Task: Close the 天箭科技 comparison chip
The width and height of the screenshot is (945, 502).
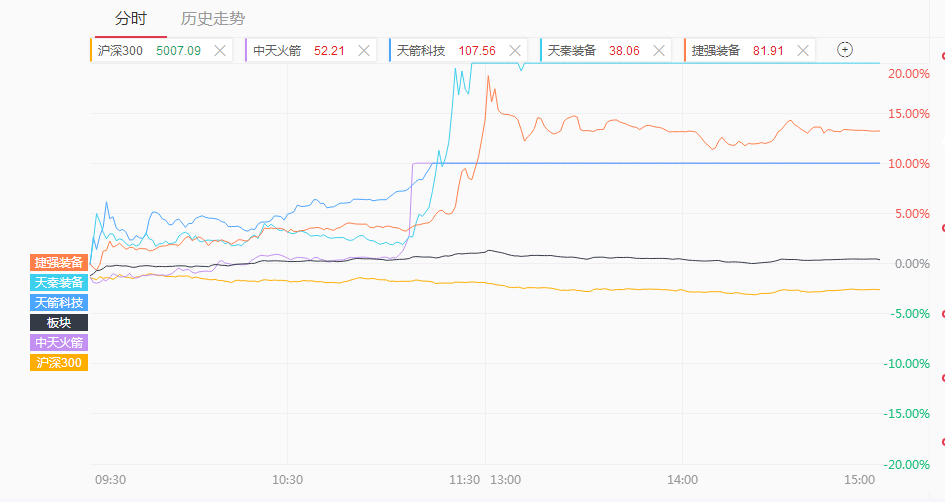Action: coord(515,51)
